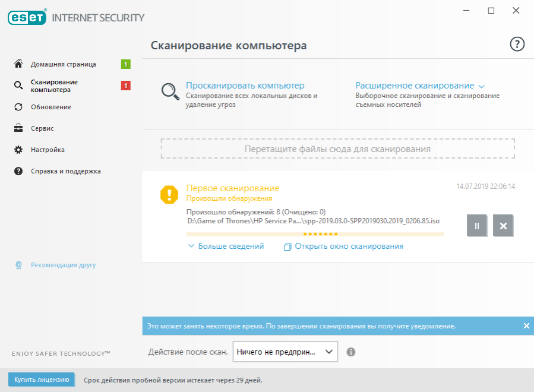Open the Сервис section

point(42,128)
